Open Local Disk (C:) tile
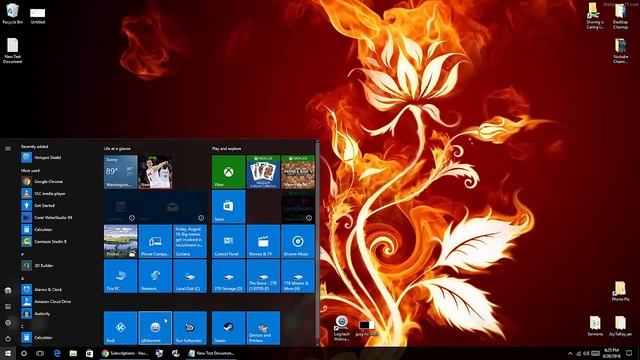The height and width of the screenshot is (360, 640). point(190,276)
